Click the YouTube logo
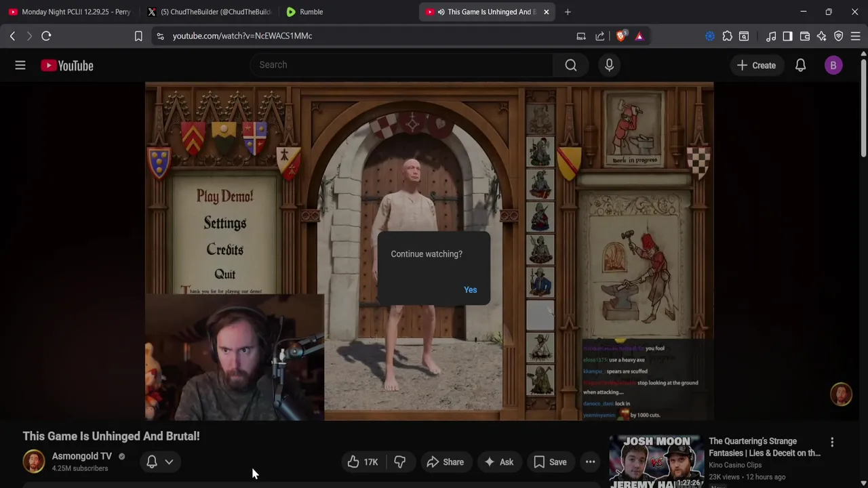Screen dimensions: 868x488 coord(66,66)
